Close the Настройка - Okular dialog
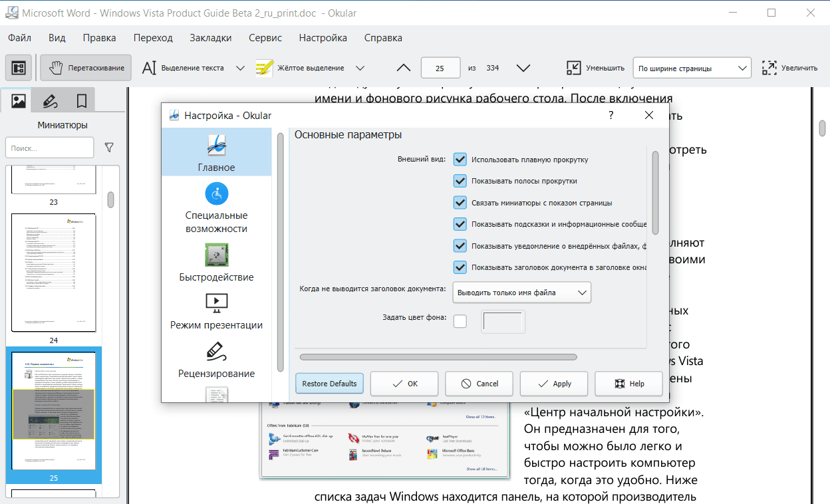This screenshot has width=830, height=504. (650, 115)
